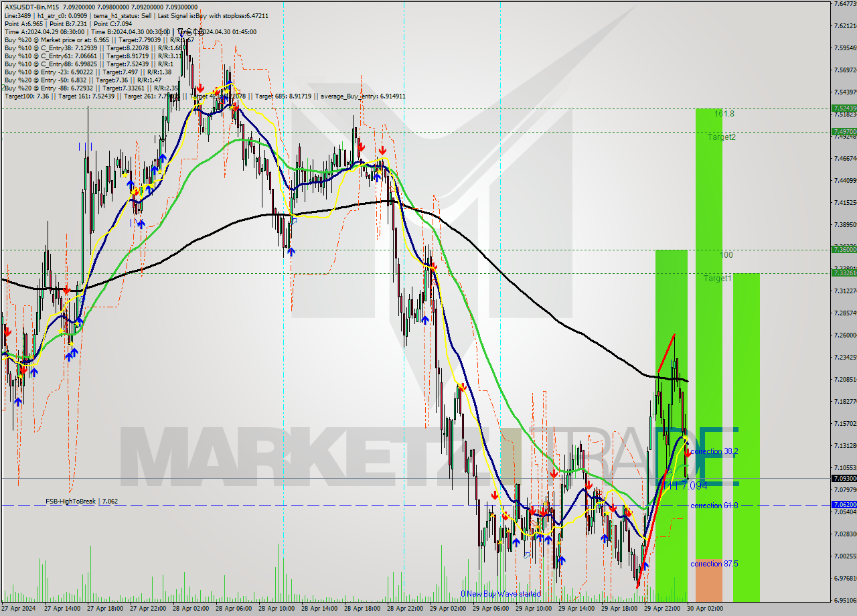Click the correction 87.5 label
Viewport: 857px width, 616px height.
[x=714, y=564]
